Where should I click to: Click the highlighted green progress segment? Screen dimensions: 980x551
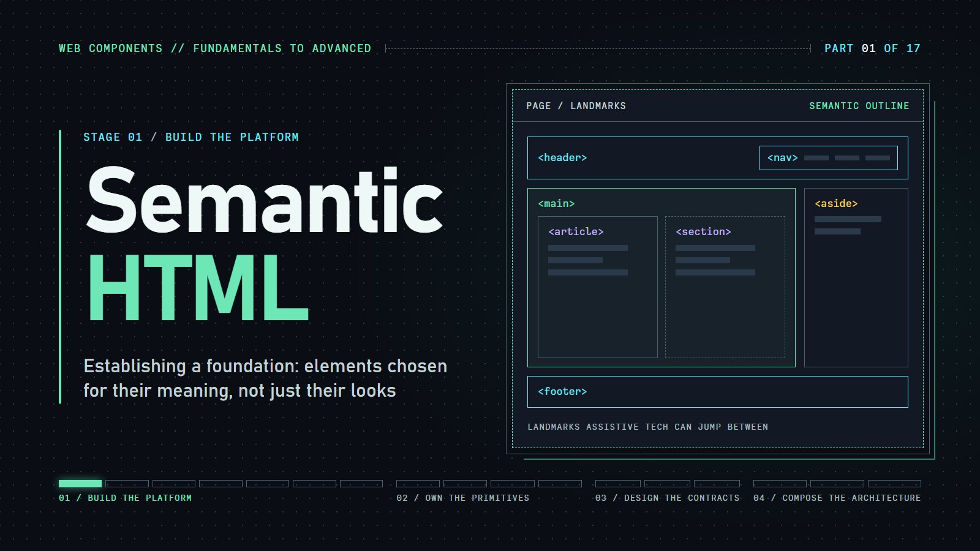[x=80, y=484]
